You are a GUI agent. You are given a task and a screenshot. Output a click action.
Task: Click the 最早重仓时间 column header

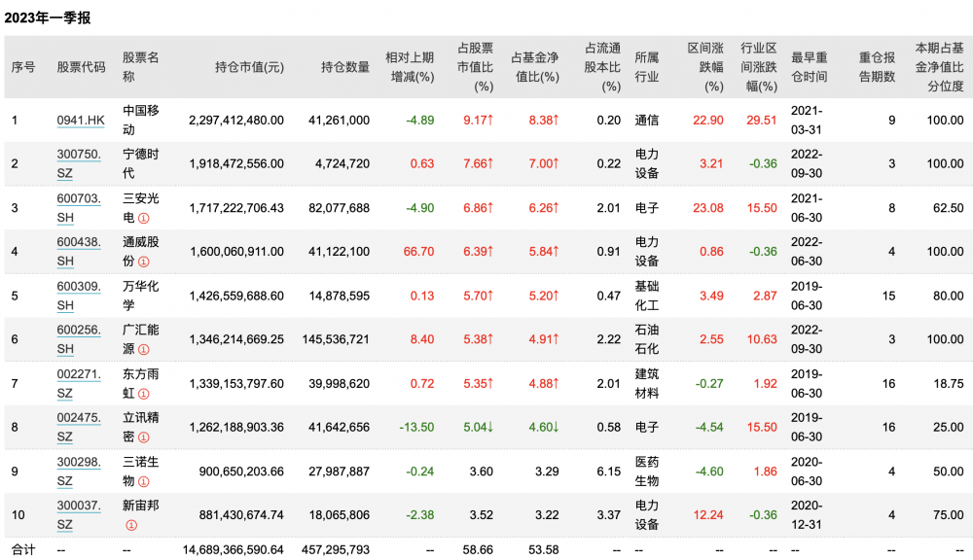pyautogui.click(x=810, y=67)
